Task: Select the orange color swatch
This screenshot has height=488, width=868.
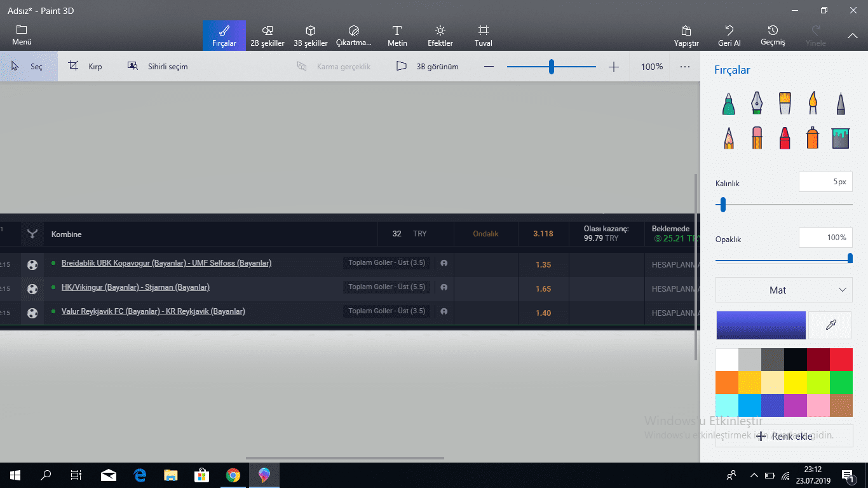Action: pos(727,383)
